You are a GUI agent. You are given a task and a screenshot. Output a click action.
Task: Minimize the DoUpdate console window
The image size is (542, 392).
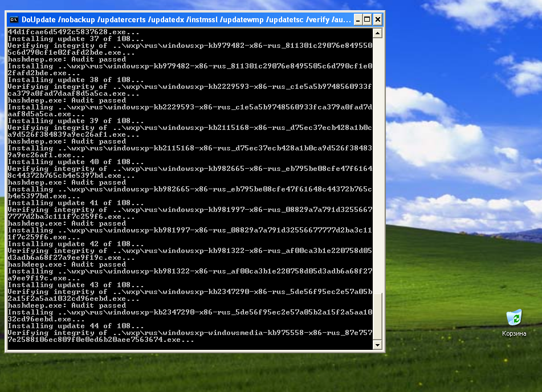point(358,20)
